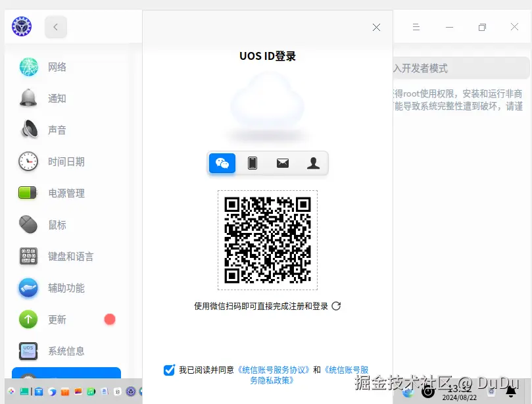This screenshot has width=532, height=404.
Task: Uncheck the agreement checkbox
Action: (169, 370)
